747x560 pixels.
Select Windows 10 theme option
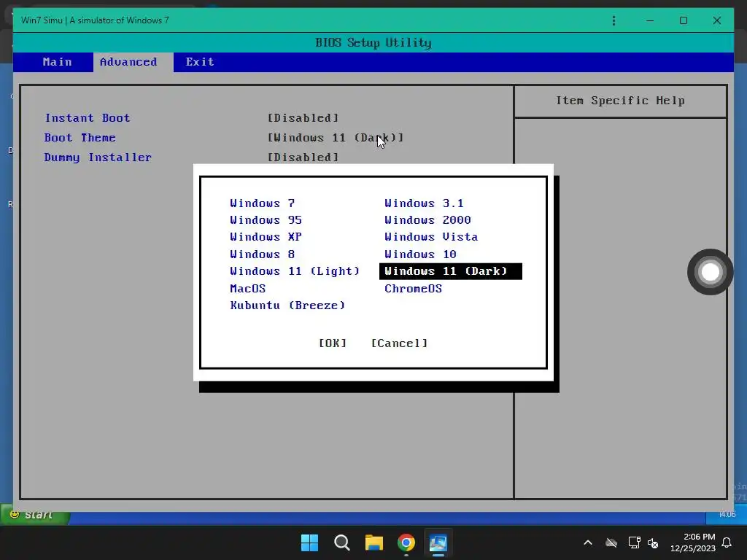tap(420, 254)
